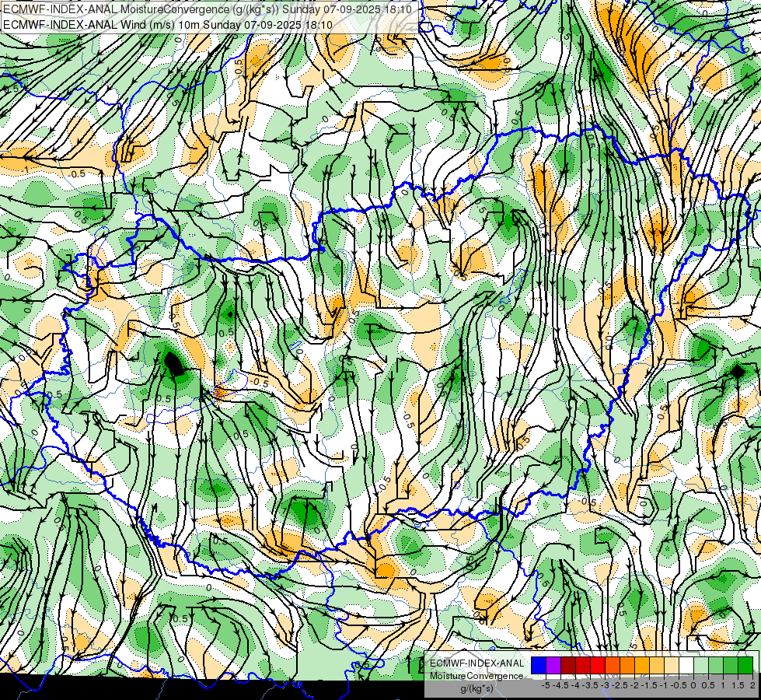
Task: Click the MoistureConvergence label in the legend
Action: click(476, 676)
